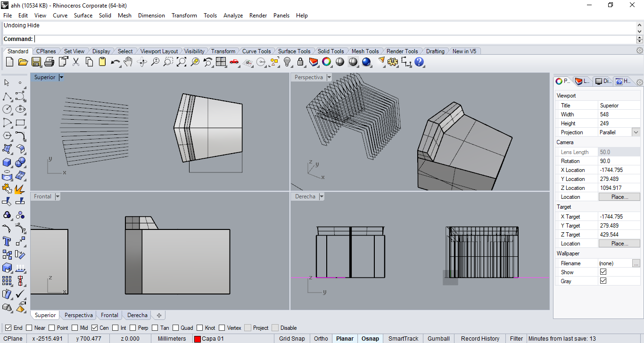Click the Lock objects padlock icon
This screenshot has height=343, width=644.
click(x=300, y=62)
